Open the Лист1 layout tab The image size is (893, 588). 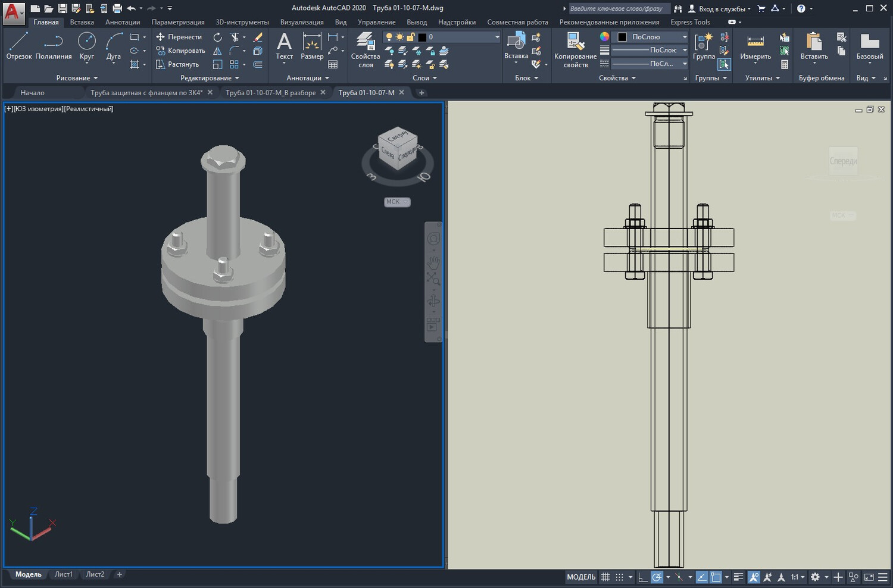point(64,574)
